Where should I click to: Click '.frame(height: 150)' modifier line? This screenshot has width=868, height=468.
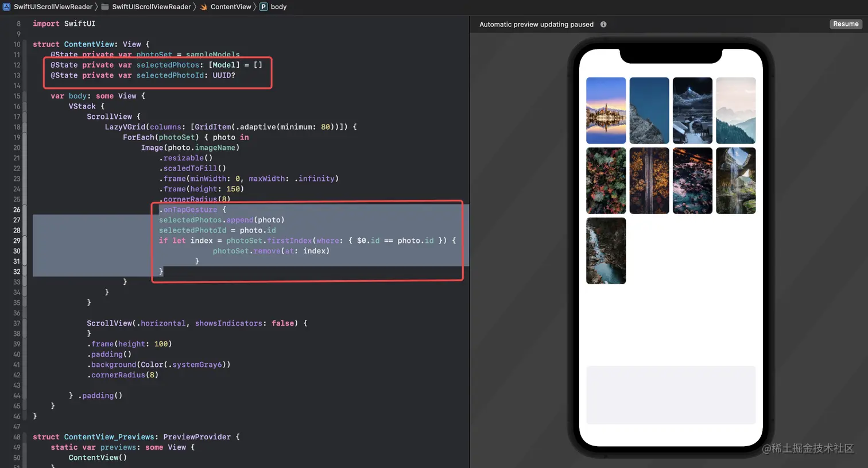coord(201,189)
